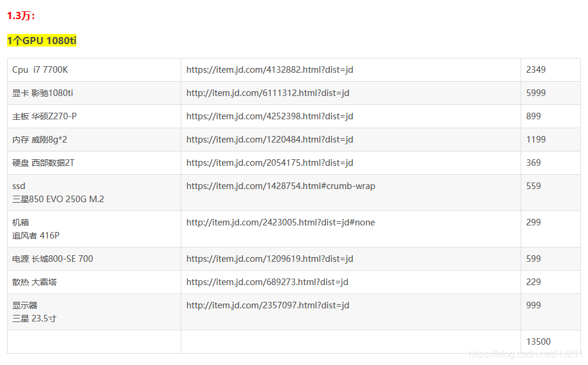Click the red '1.3万:' heading
The image size is (588, 365).
coord(21,16)
